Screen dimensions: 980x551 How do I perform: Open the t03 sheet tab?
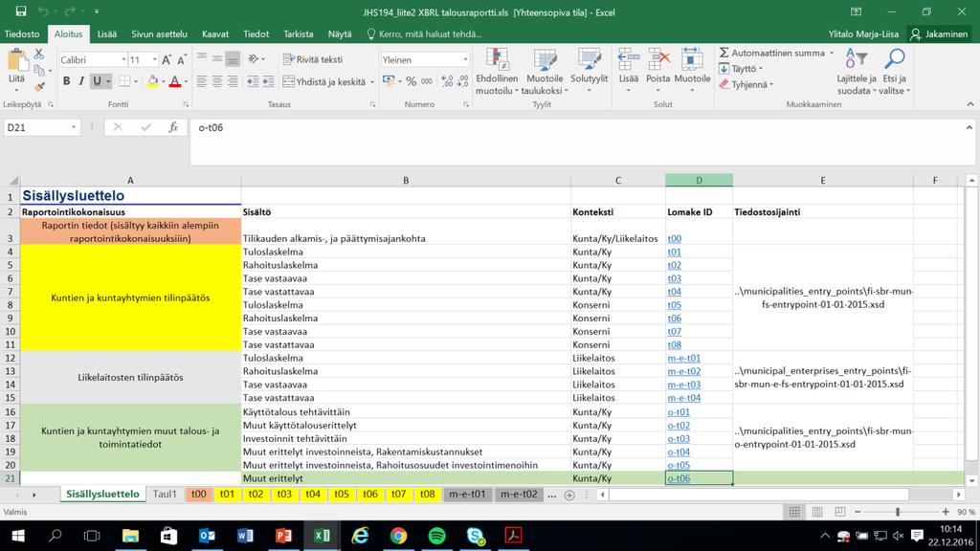click(x=283, y=495)
